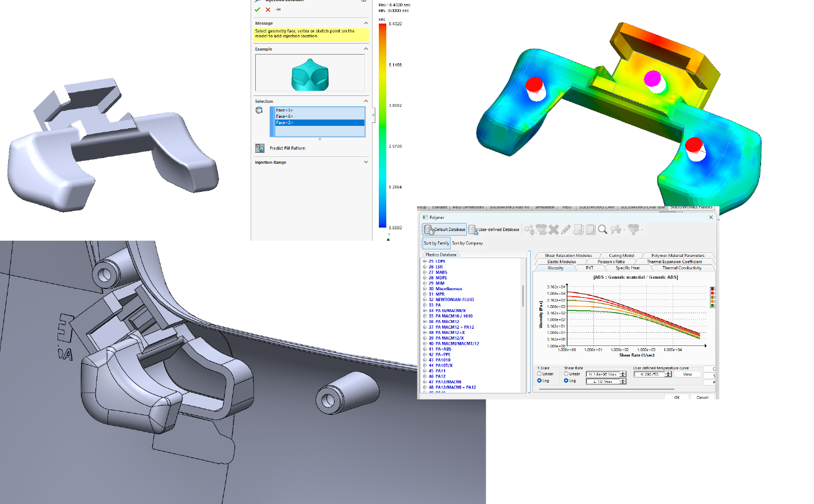This screenshot has width=814, height=504.
Task: Open the Viscosity tab
Action: (555, 268)
